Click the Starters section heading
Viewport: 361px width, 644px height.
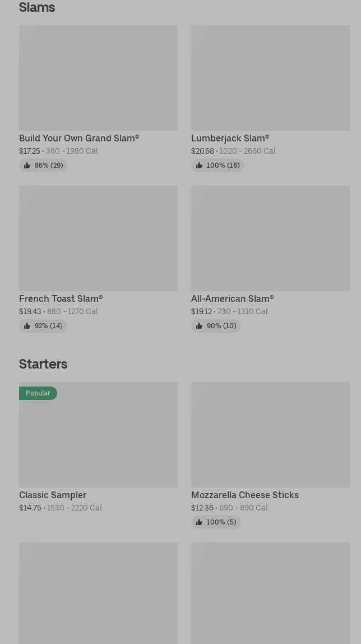point(43,364)
